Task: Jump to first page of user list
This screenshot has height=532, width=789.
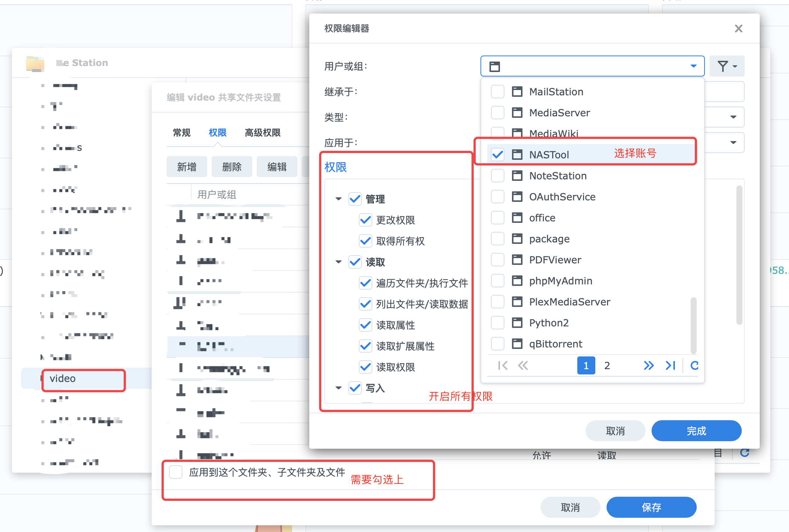Action: pyautogui.click(x=503, y=365)
